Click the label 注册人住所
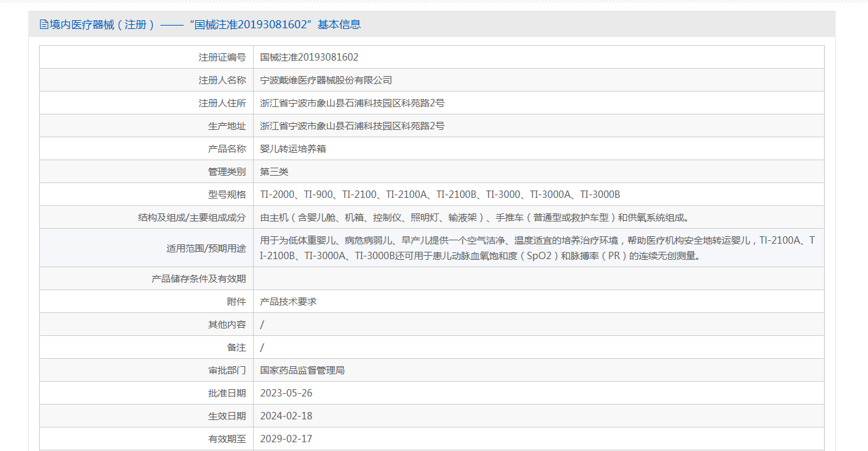868x451 pixels. click(222, 103)
